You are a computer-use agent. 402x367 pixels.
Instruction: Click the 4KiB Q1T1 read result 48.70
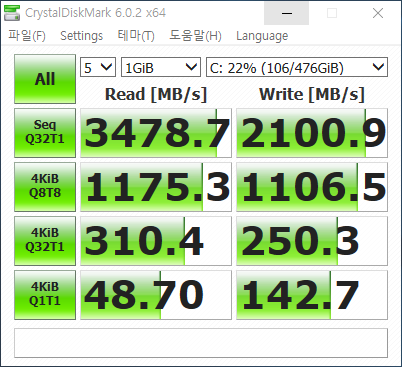coord(156,295)
